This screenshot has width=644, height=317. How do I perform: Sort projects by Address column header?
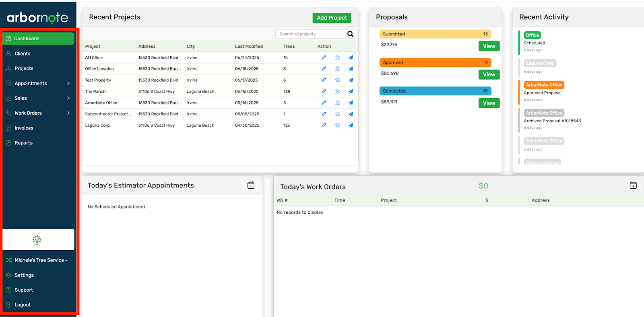coord(147,47)
